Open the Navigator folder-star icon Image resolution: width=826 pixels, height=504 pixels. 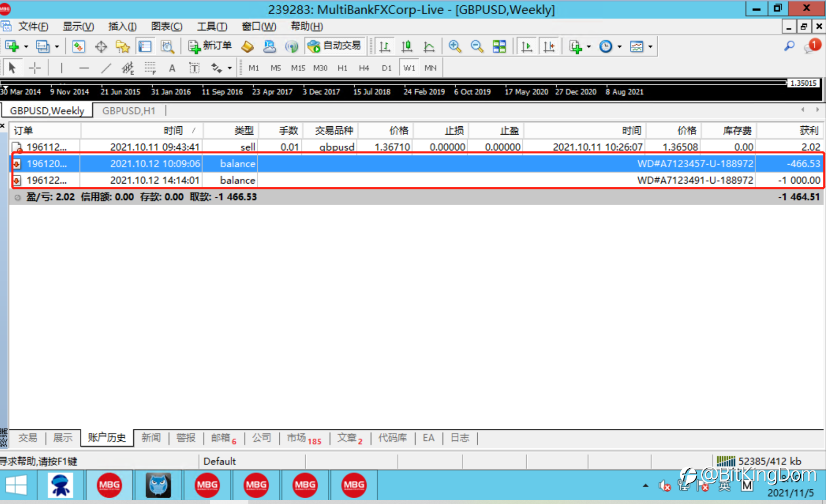pyautogui.click(x=123, y=46)
